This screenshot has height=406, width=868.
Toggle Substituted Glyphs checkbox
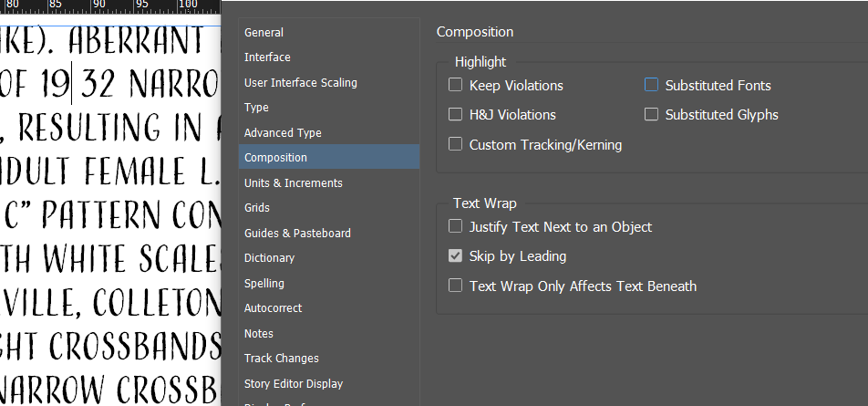pyautogui.click(x=652, y=115)
